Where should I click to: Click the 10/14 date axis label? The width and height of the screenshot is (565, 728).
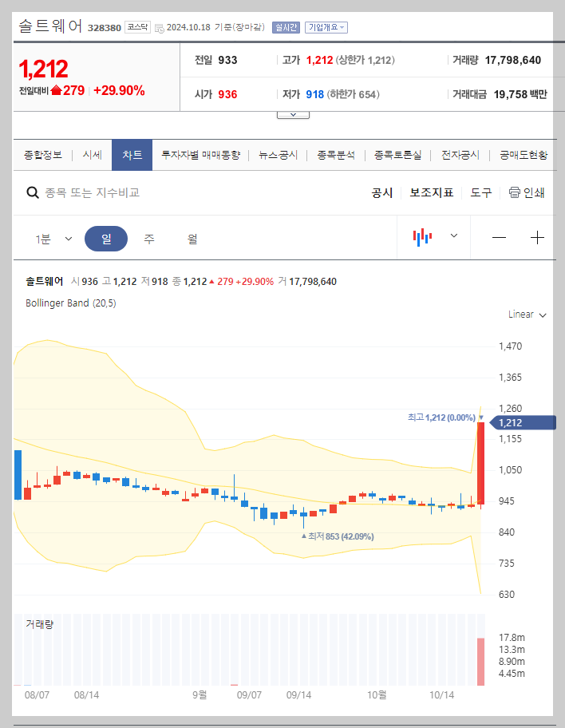(x=441, y=695)
